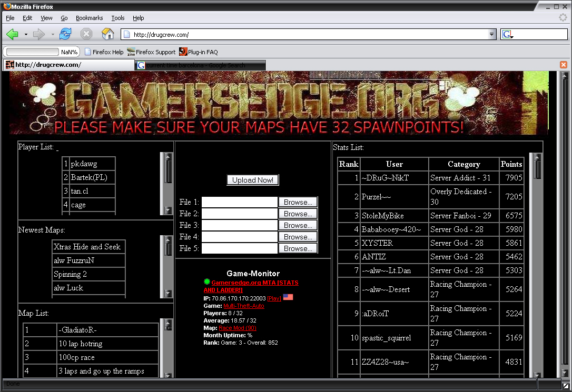
Task: Switch to the Google Search tab
Action: 200,65
